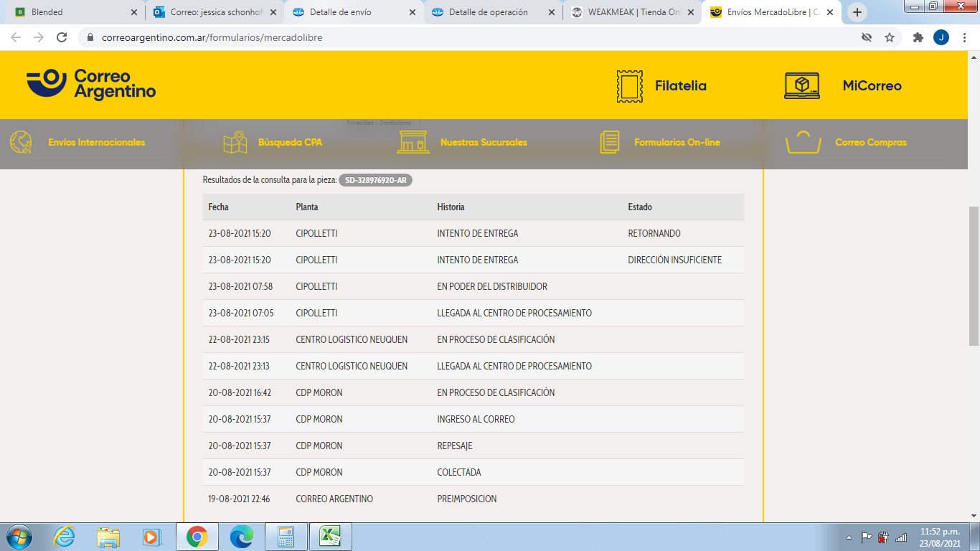980x551 pixels.
Task: Click the Correo Compras basket icon
Action: [803, 142]
